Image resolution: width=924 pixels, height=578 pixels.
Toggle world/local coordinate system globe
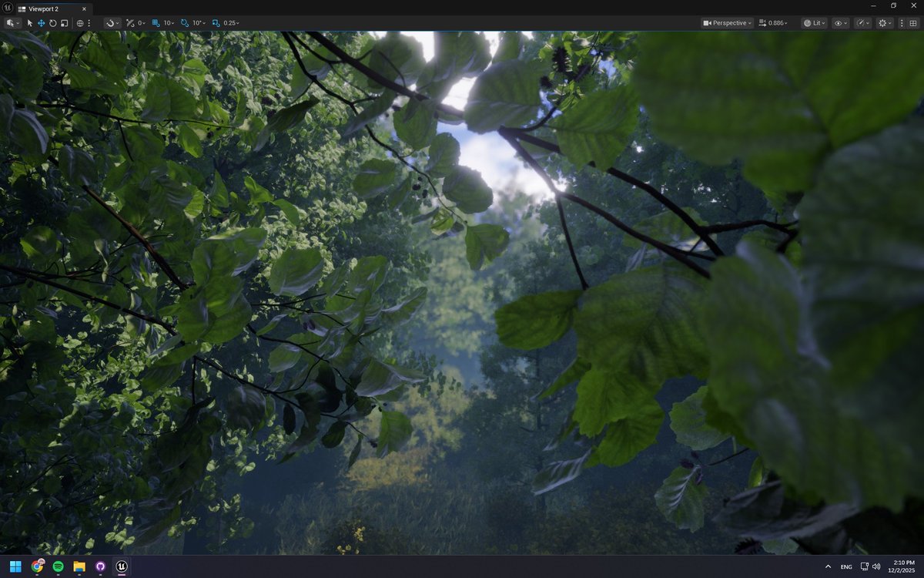pyautogui.click(x=79, y=22)
